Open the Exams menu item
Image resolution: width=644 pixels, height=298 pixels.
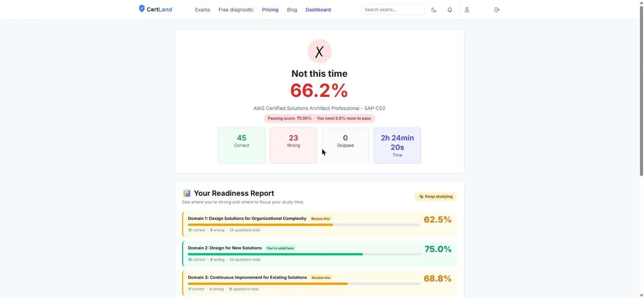coord(202,10)
